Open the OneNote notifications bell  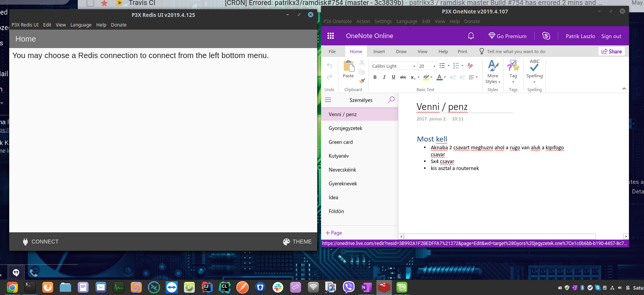pos(471,36)
